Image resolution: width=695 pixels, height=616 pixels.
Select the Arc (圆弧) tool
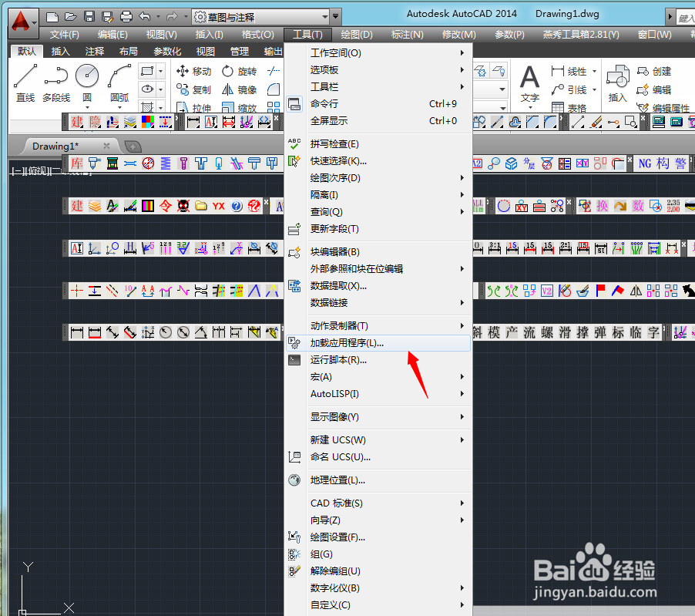tap(119, 83)
